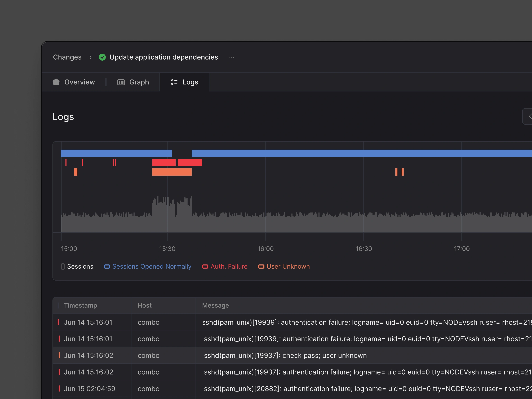The image size is (532, 399).
Task: Go back to Changes breadcrumb
Action: [x=67, y=57]
